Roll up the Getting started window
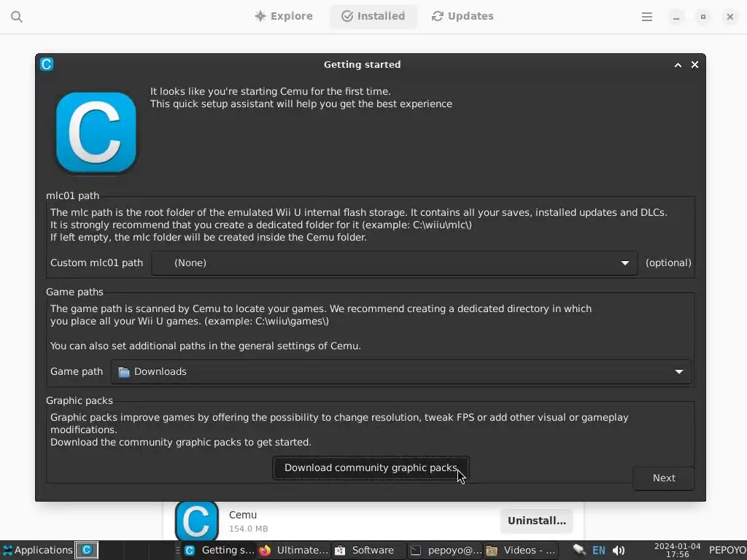Viewport: 747px width, 560px height. coord(678,65)
